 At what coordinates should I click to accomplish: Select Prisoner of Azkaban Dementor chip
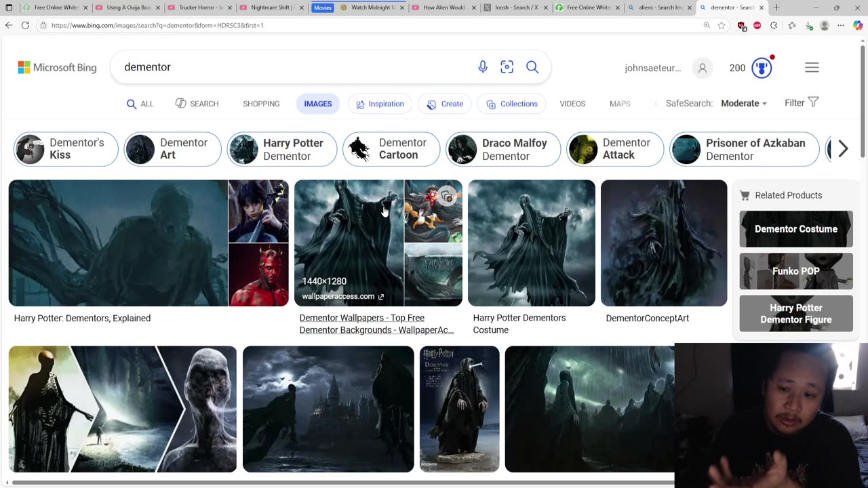point(745,149)
